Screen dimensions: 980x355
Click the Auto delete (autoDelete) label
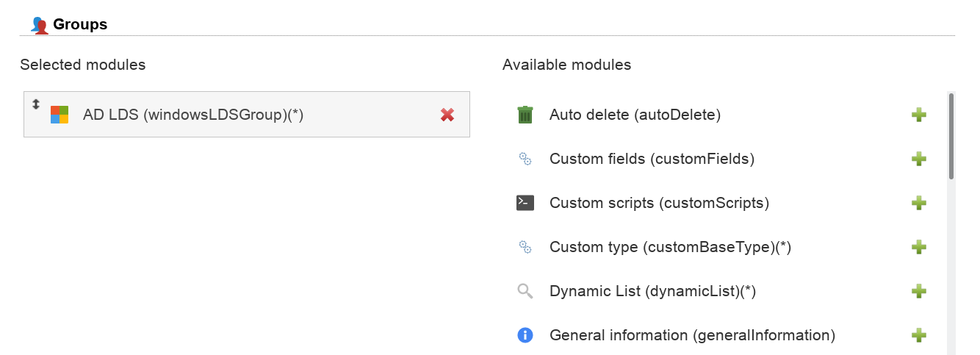635,115
